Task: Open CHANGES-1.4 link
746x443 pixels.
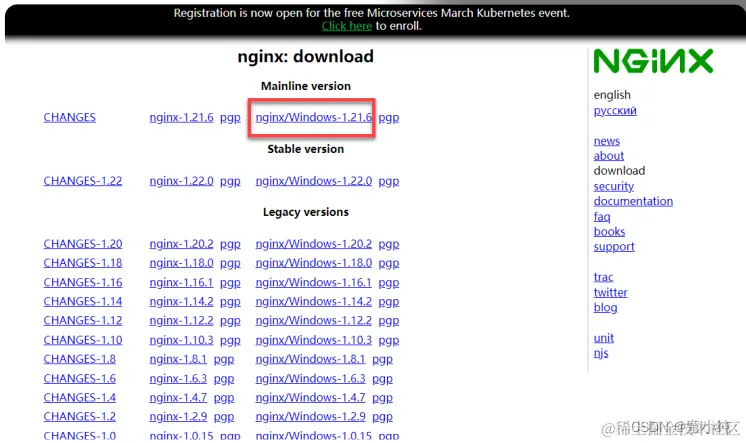Action: pos(79,397)
